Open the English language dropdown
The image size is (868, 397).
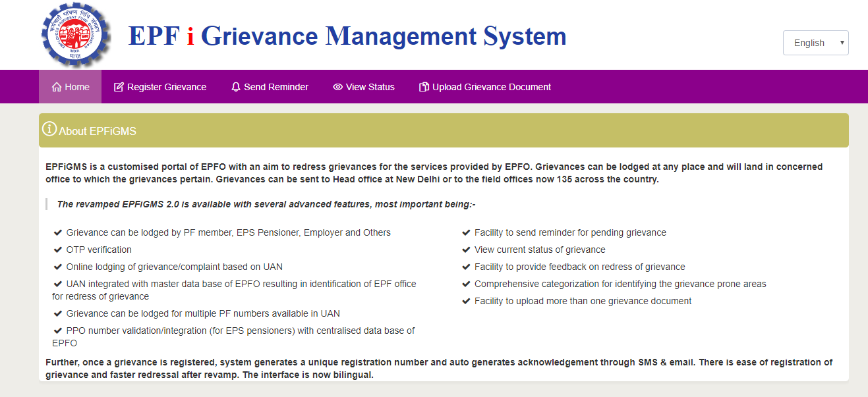[815, 43]
